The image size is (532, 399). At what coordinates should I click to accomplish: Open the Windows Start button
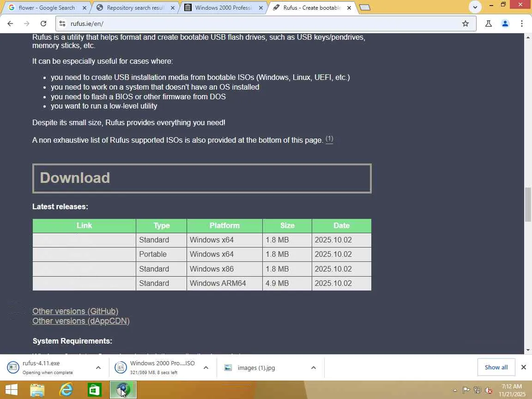pyautogui.click(x=12, y=390)
